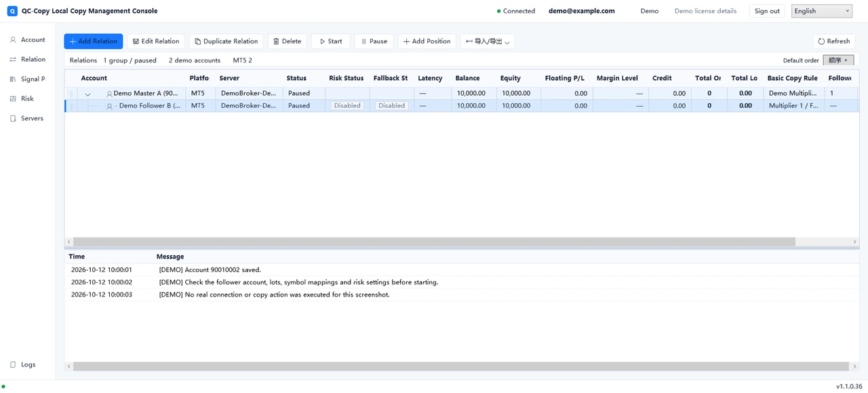868x393 pixels.
Task: Click the Add Relation button
Action: click(x=94, y=41)
